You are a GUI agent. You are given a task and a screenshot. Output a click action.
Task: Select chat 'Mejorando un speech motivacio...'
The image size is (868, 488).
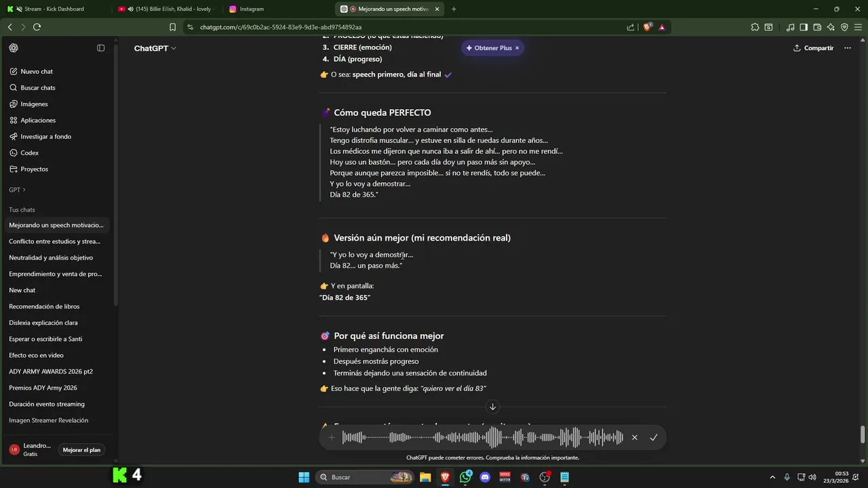coord(58,225)
